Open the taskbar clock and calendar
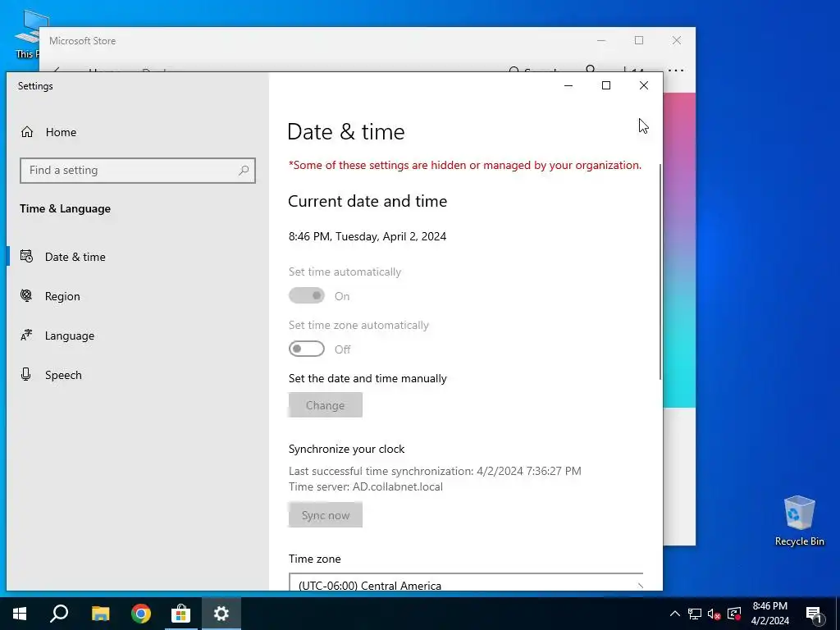Screen dimensions: 840x630 click(769, 614)
